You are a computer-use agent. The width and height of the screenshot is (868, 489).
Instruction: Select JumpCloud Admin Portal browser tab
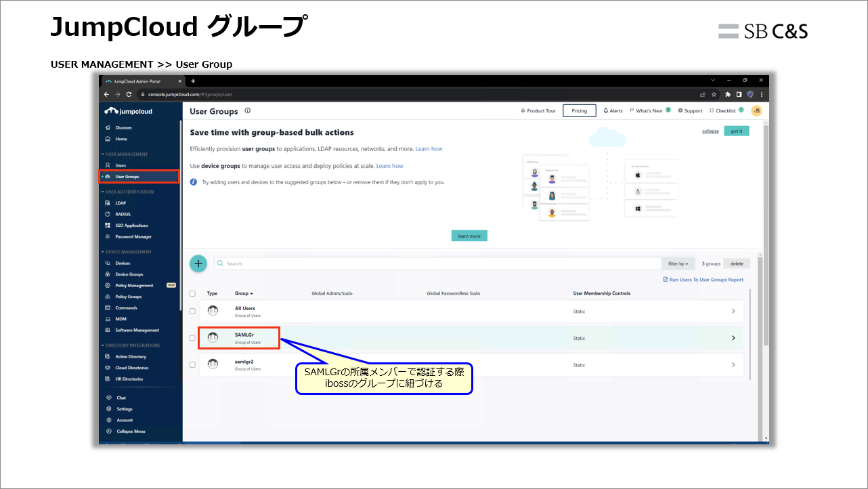(144, 81)
